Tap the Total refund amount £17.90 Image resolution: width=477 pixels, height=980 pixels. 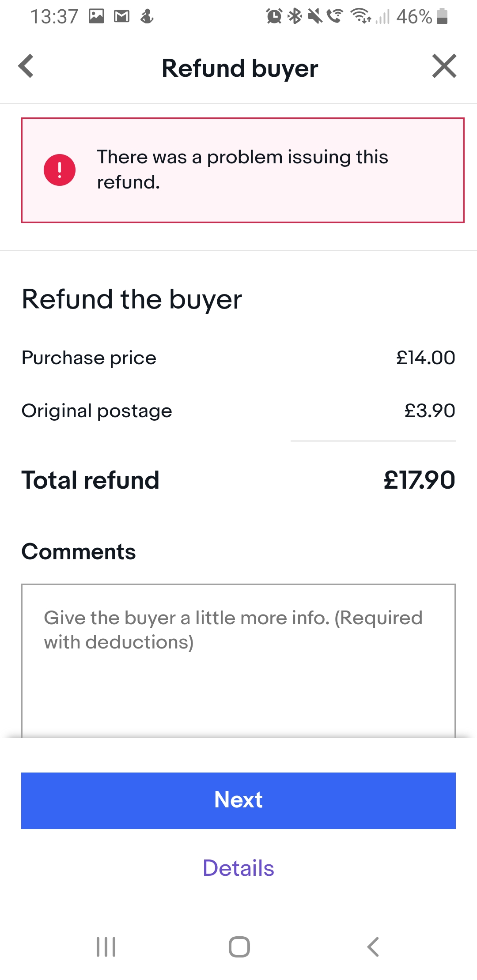[419, 480]
